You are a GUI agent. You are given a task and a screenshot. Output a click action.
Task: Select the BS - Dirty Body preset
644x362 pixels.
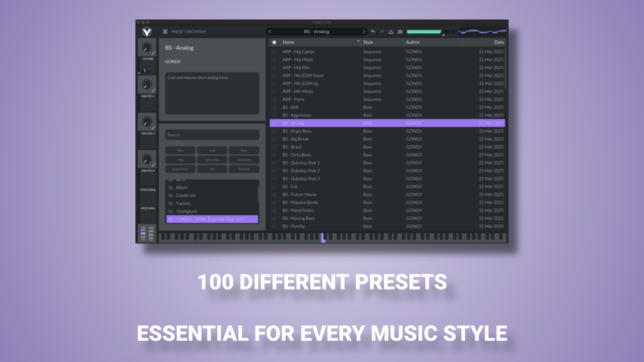tap(387, 155)
